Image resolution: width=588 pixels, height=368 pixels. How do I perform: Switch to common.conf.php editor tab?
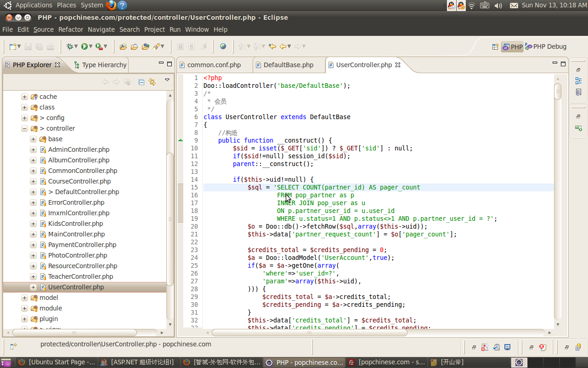coord(214,65)
